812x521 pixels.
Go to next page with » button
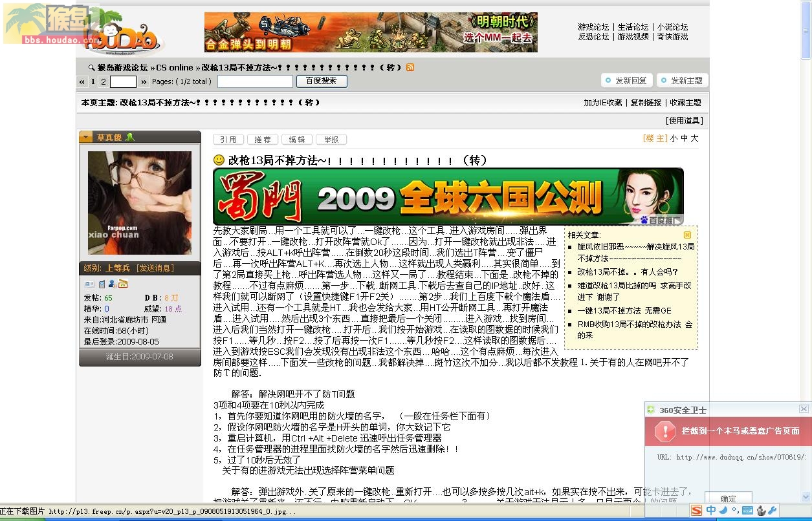(x=144, y=81)
